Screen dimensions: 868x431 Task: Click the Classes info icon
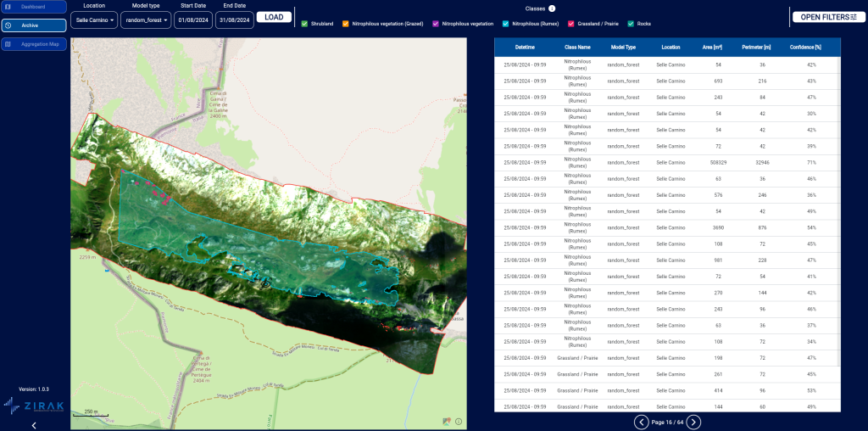tap(552, 8)
